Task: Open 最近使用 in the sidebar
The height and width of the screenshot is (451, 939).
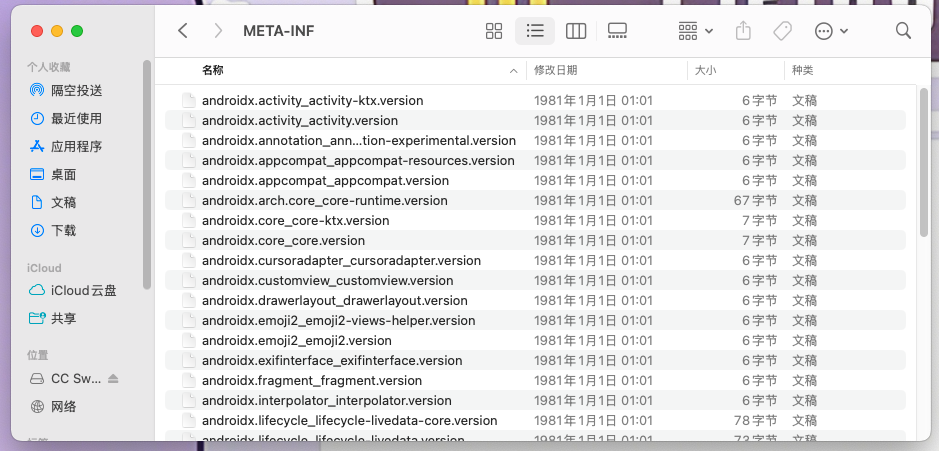Action: tap(77, 119)
